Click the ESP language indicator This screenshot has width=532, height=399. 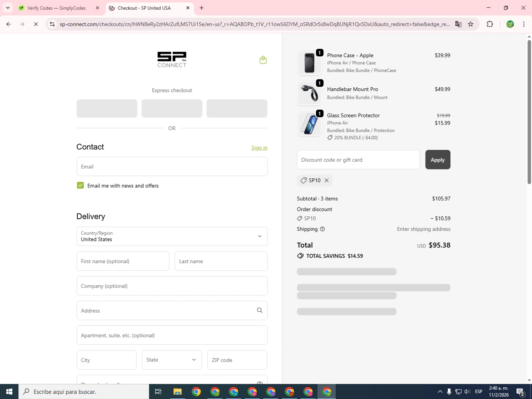coord(479,392)
